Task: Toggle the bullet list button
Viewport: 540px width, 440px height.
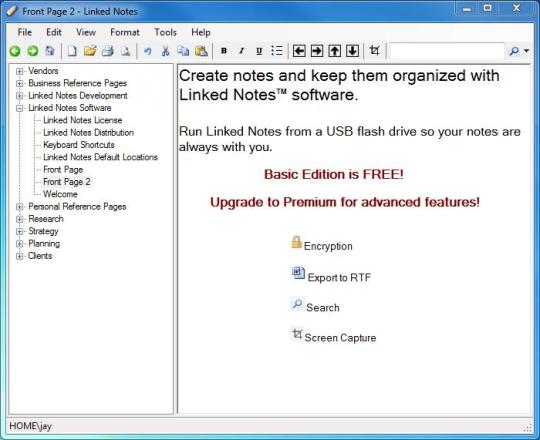Action: pyautogui.click(x=277, y=51)
